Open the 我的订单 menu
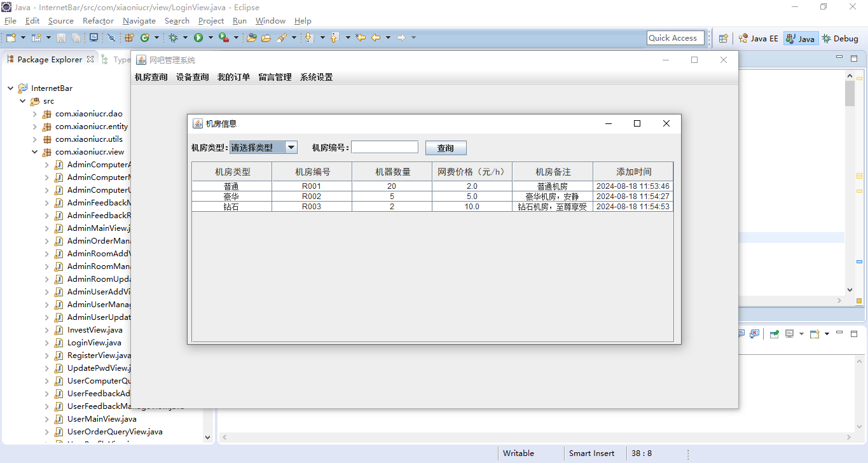This screenshot has height=463, width=868. point(233,78)
